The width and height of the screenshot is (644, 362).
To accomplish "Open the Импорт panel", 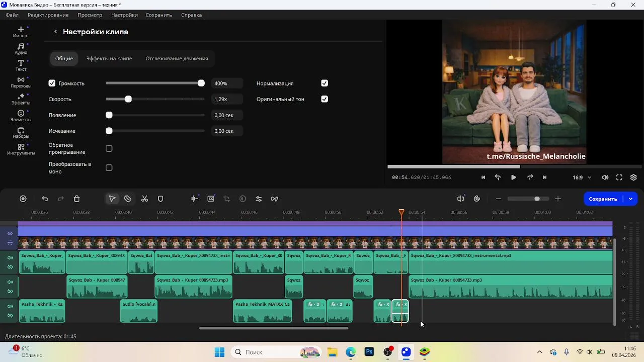I will (21, 32).
